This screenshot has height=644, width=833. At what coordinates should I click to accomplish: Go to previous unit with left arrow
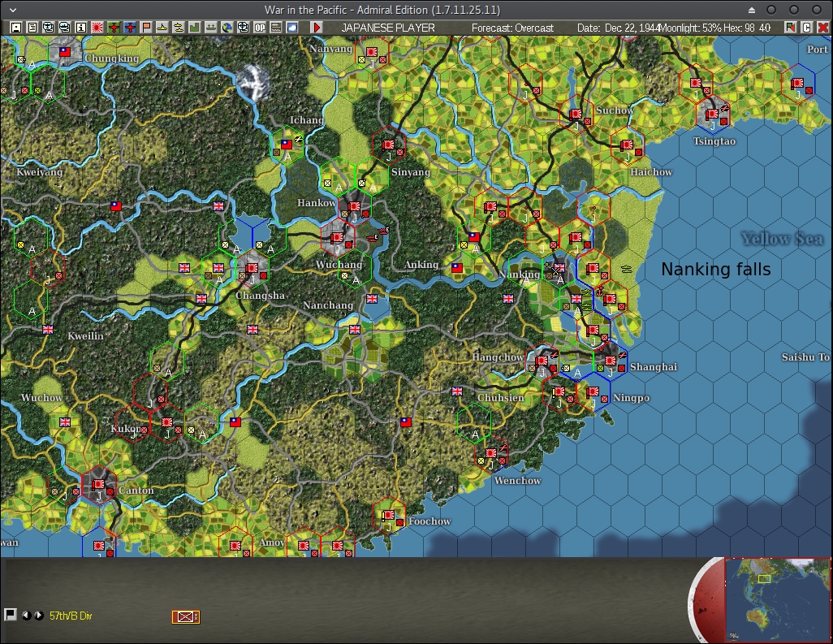26,616
